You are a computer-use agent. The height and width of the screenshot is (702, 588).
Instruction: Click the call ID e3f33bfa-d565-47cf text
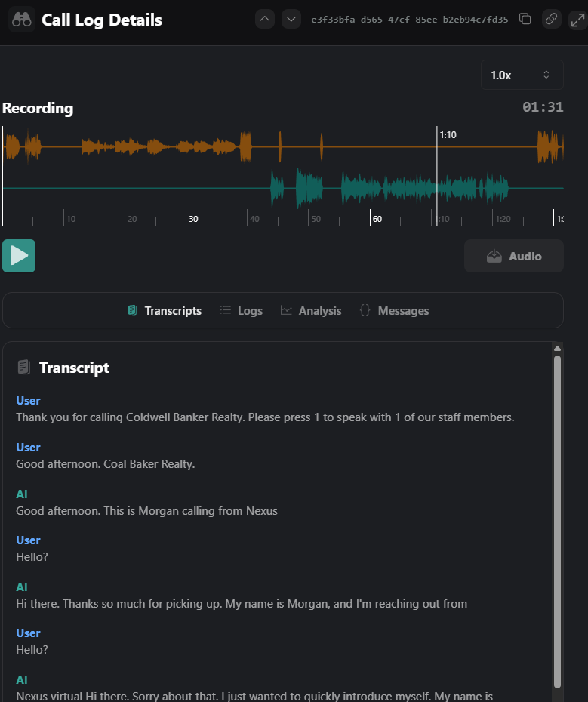[410, 20]
